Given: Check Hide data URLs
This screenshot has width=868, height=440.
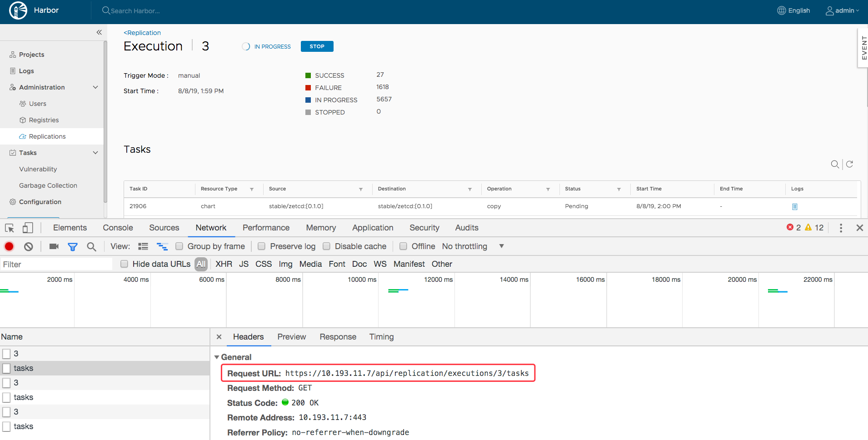Looking at the screenshot, I should coord(124,264).
